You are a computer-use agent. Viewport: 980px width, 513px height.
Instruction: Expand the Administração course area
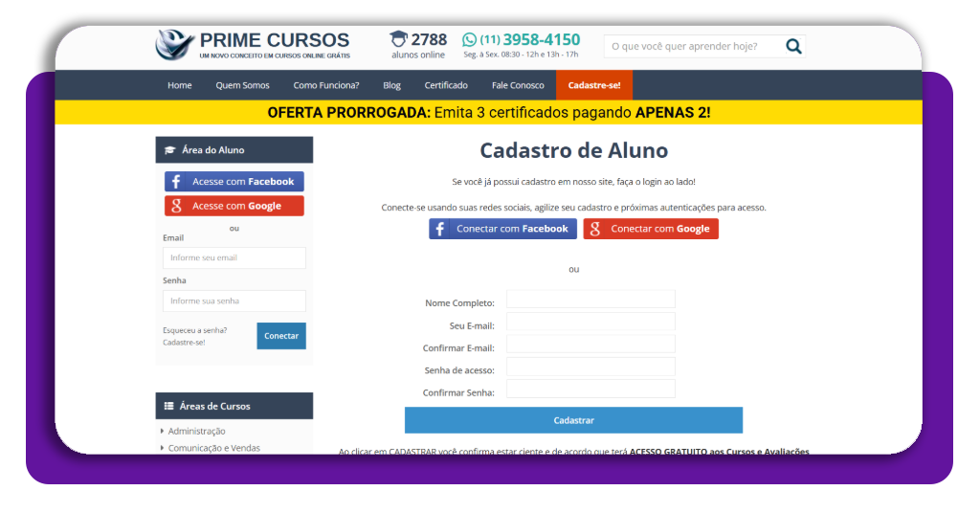(196, 431)
